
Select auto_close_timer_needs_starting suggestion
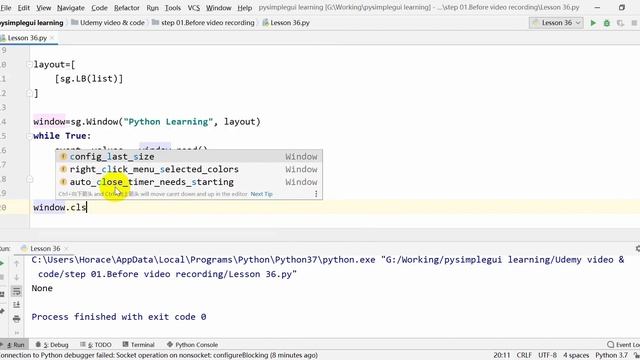click(x=189, y=182)
